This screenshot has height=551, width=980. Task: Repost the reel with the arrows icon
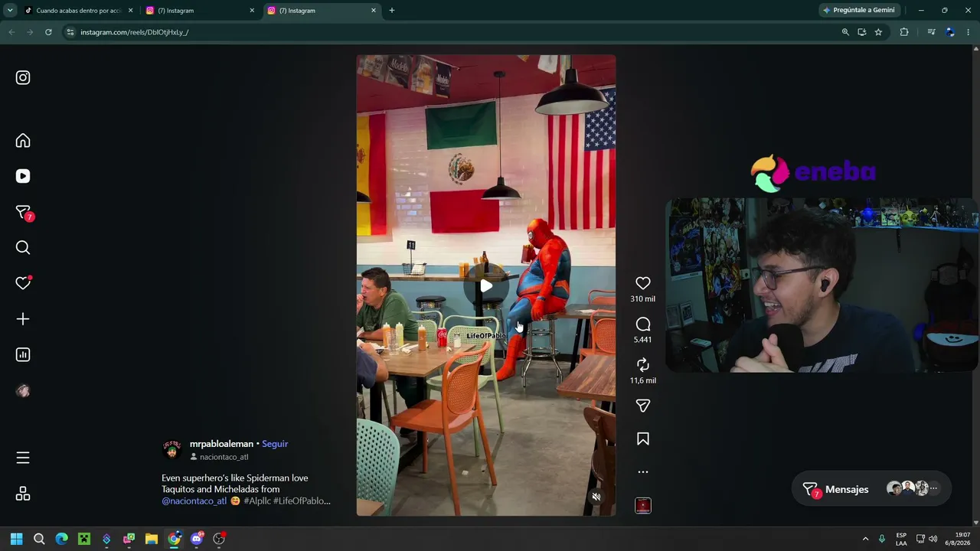[643, 365]
